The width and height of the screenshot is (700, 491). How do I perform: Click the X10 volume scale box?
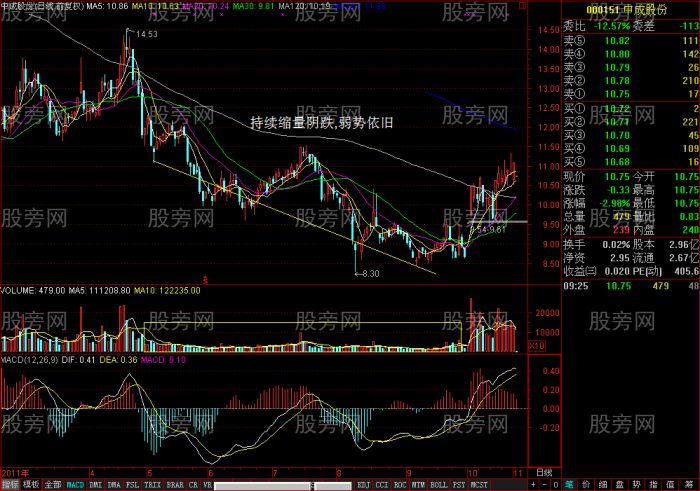537,346
